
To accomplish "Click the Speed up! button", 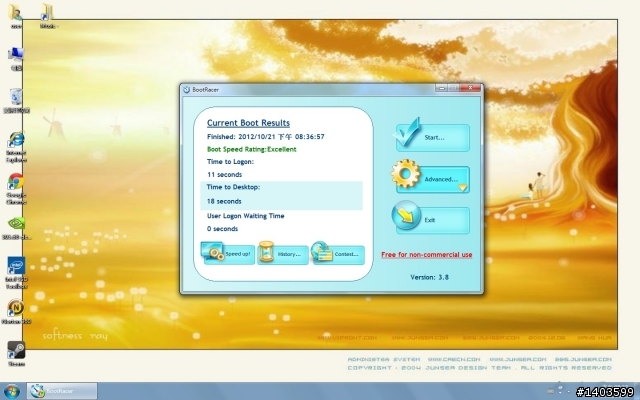I will pos(229,255).
